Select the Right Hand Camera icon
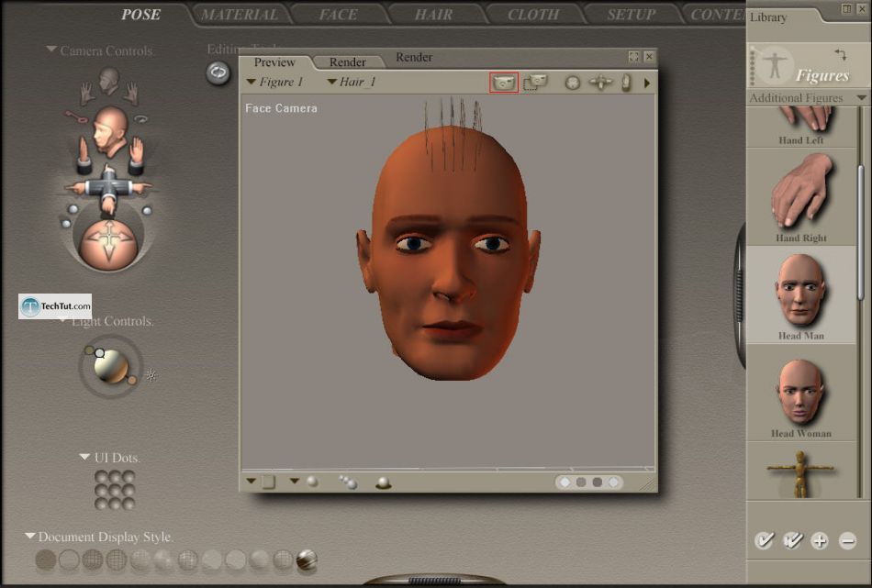The width and height of the screenshot is (872, 588). coord(131,94)
